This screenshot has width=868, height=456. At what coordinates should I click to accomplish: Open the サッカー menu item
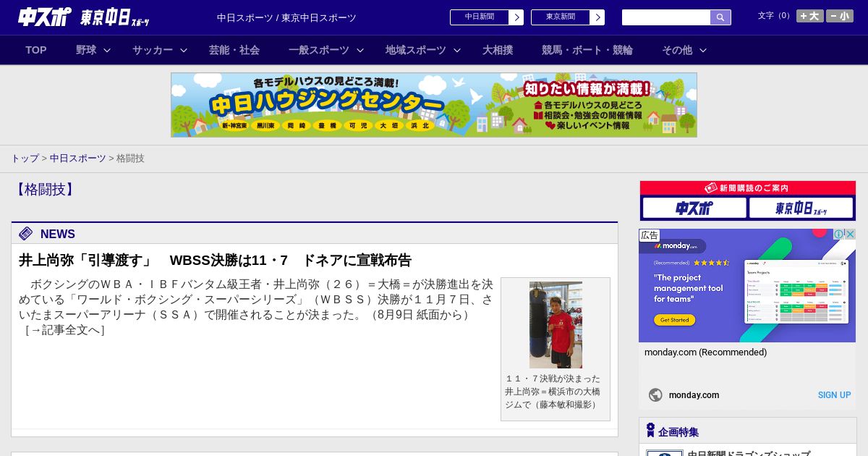pos(153,50)
